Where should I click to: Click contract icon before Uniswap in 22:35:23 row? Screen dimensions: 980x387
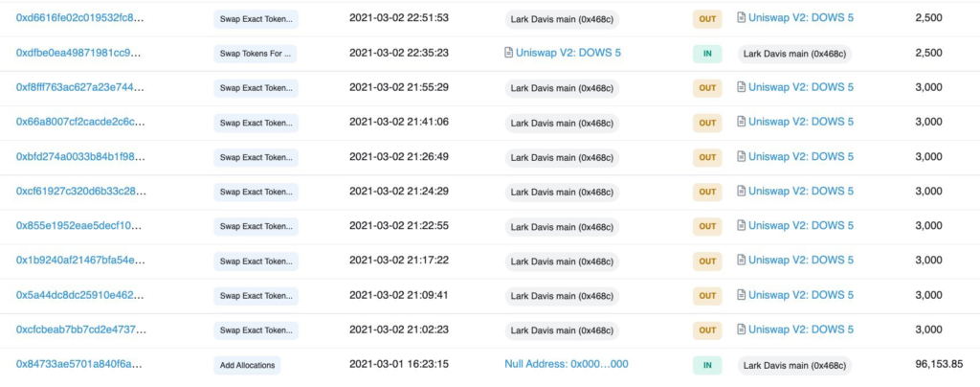tap(508, 53)
